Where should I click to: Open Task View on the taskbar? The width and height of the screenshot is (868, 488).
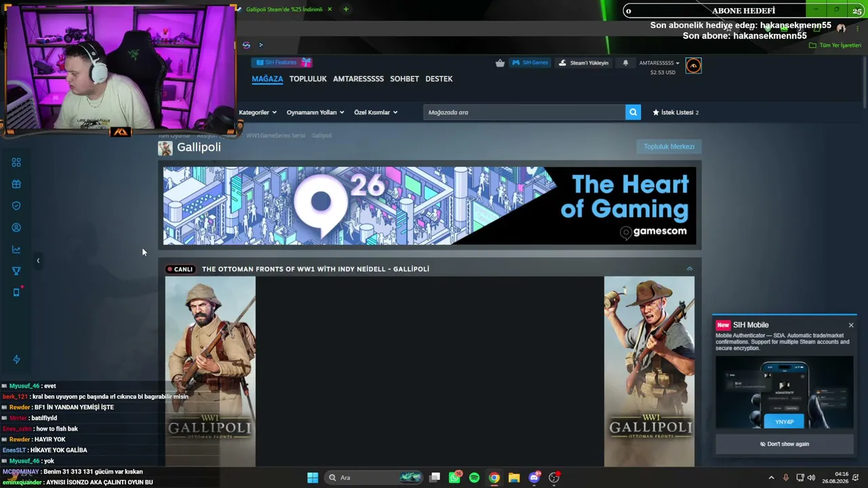pyautogui.click(x=435, y=478)
